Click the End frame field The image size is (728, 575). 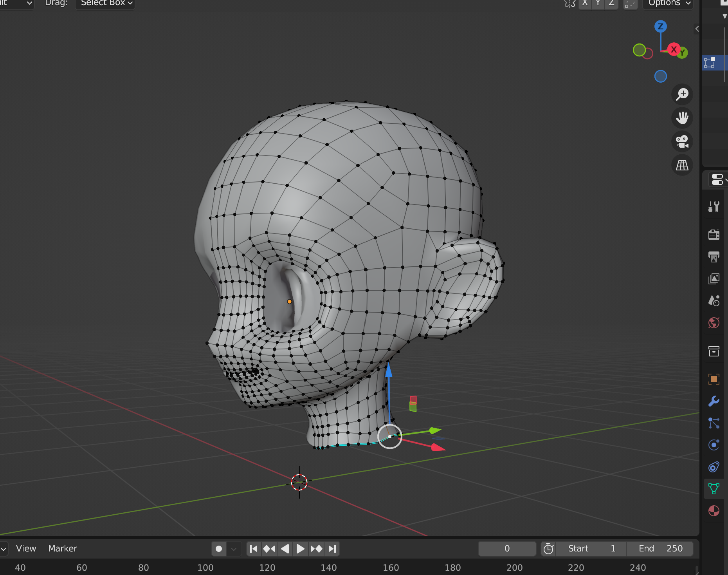(660, 548)
